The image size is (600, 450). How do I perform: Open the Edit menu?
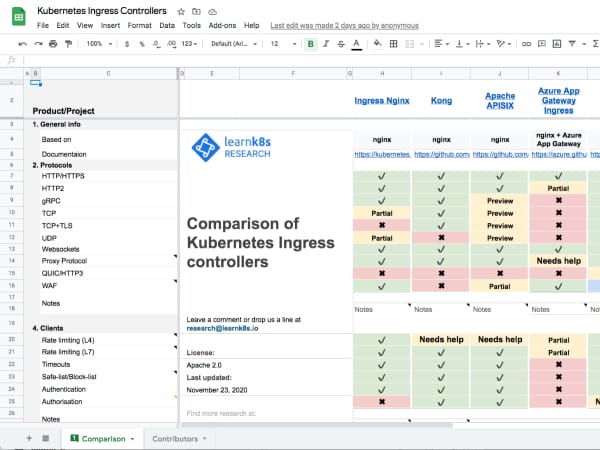pos(63,25)
